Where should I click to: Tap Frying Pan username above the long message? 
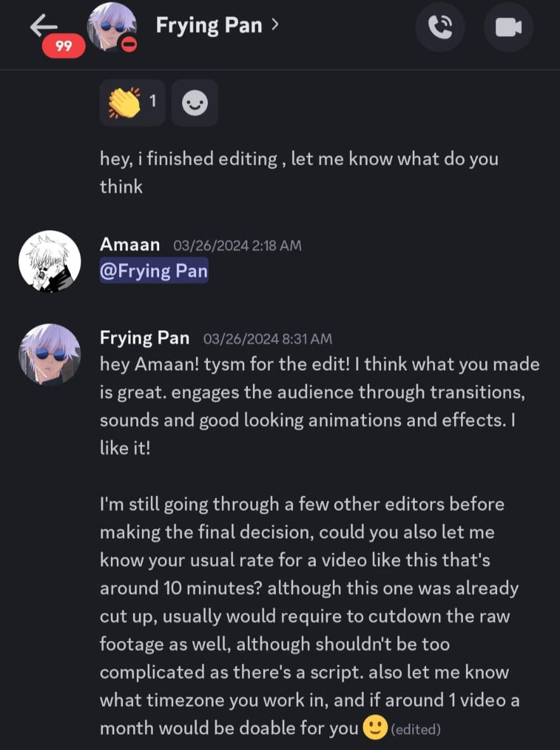click(x=145, y=338)
